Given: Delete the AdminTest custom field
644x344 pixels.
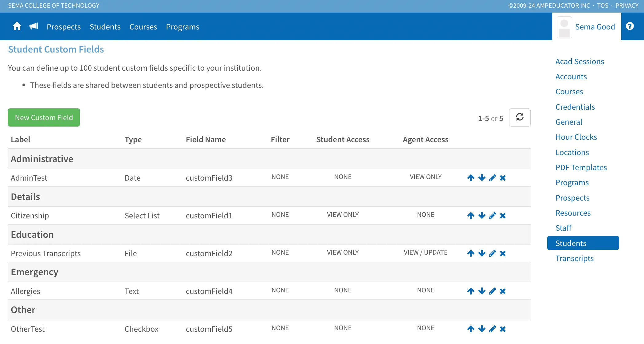Looking at the screenshot, I should tap(503, 178).
